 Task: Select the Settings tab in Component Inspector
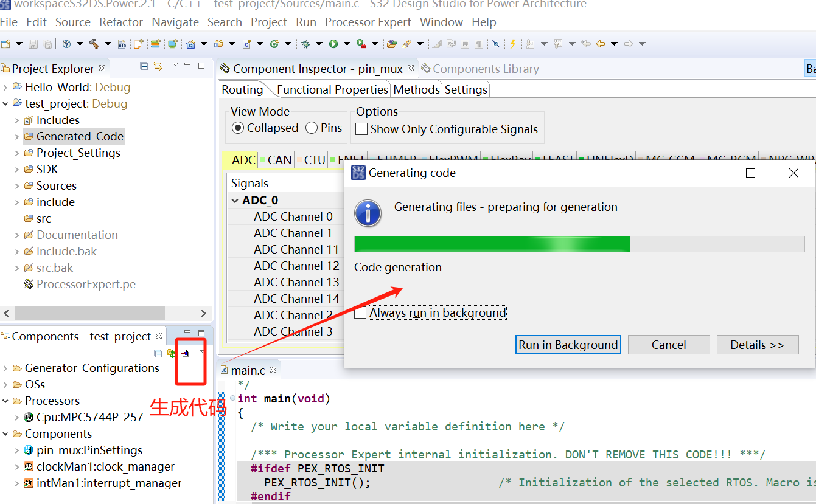466,89
